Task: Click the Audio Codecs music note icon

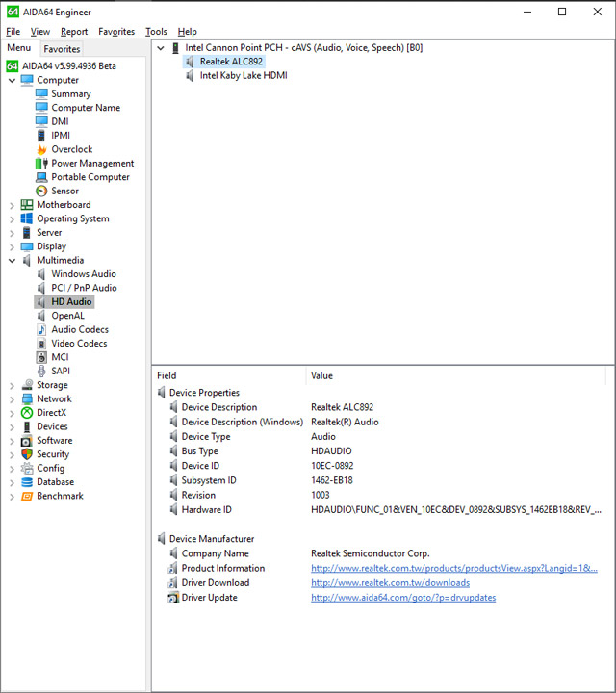Action: pyautogui.click(x=41, y=329)
